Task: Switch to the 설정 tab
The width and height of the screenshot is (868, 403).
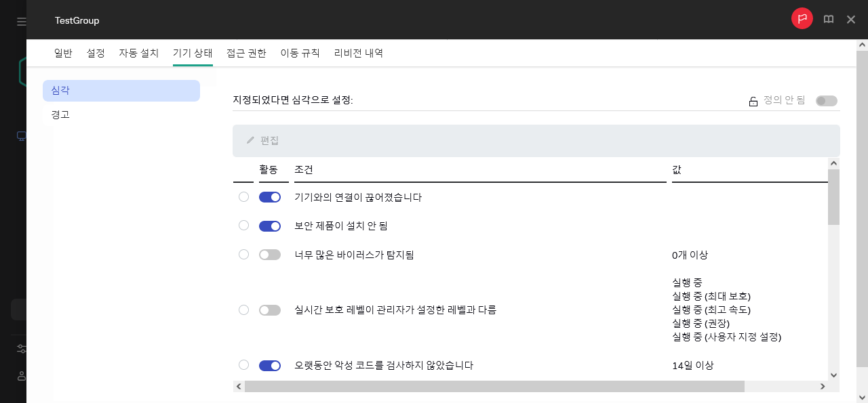Action: pos(96,53)
